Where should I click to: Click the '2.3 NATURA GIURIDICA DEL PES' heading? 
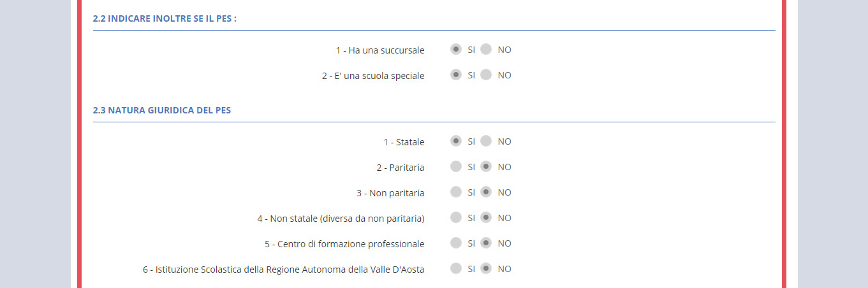(x=162, y=110)
